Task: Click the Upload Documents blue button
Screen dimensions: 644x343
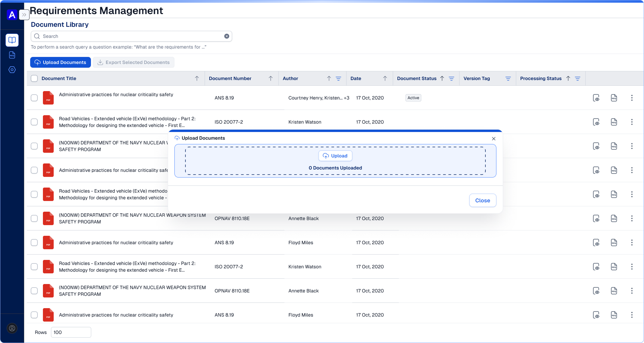Action: [60, 62]
